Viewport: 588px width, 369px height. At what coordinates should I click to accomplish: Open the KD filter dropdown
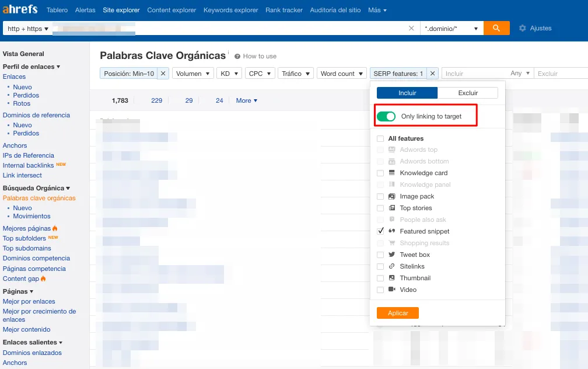[x=229, y=74]
